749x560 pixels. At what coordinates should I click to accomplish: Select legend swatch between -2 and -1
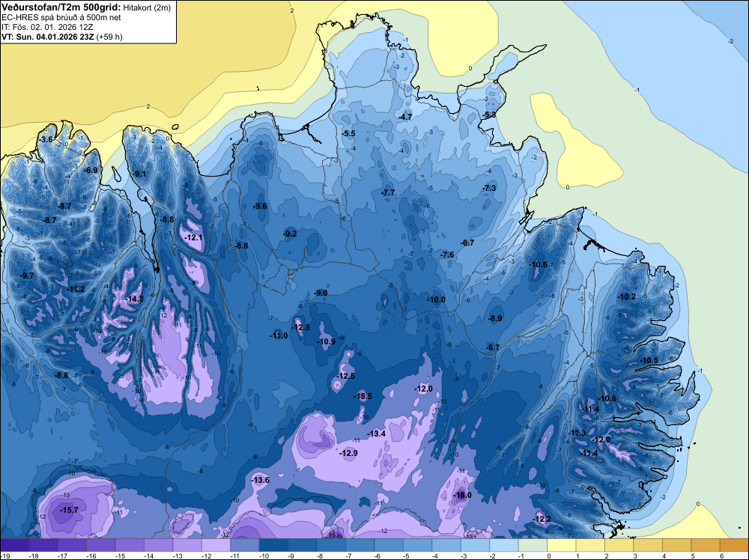[x=504, y=545]
